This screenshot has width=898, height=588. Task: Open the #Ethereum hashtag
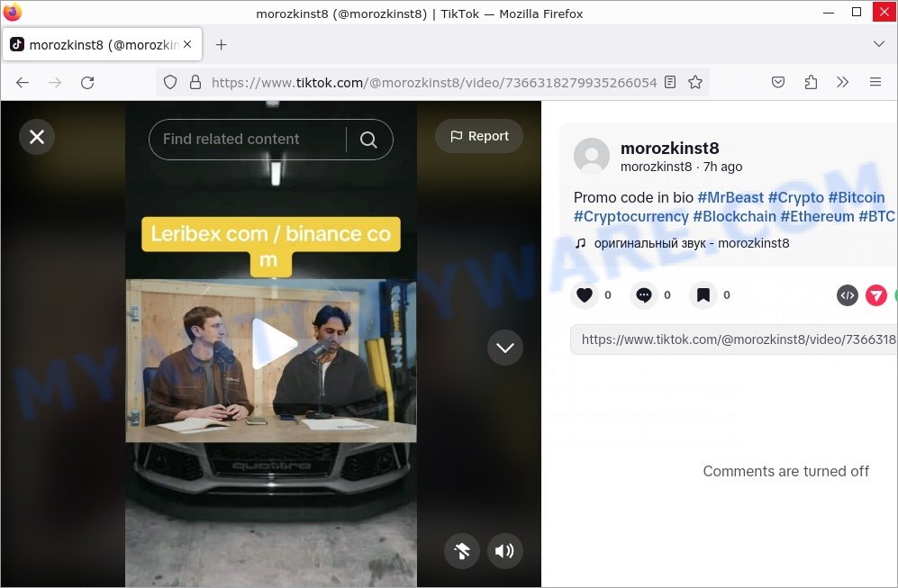(x=817, y=216)
